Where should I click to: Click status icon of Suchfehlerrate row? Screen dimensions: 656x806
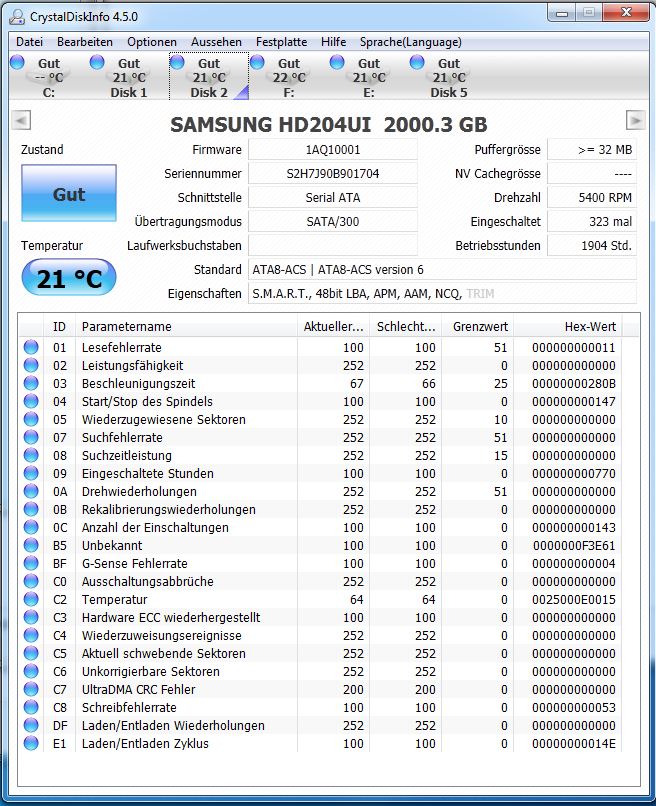pos(31,437)
